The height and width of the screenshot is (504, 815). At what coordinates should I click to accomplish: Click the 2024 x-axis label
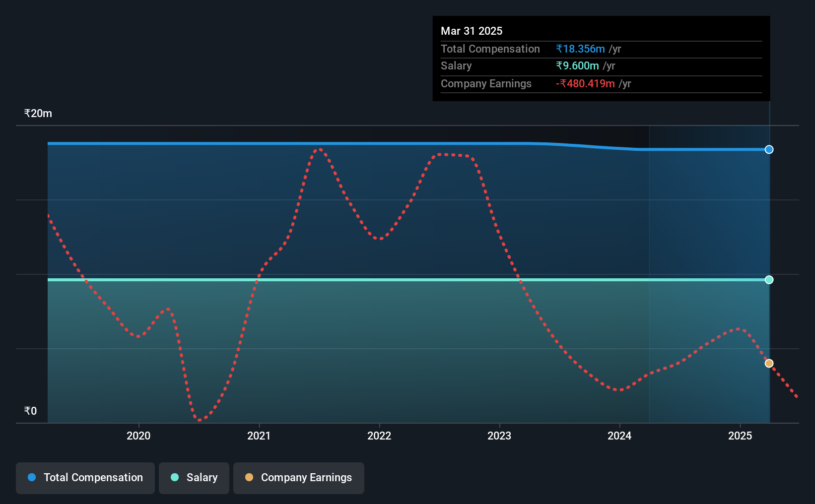point(619,436)
